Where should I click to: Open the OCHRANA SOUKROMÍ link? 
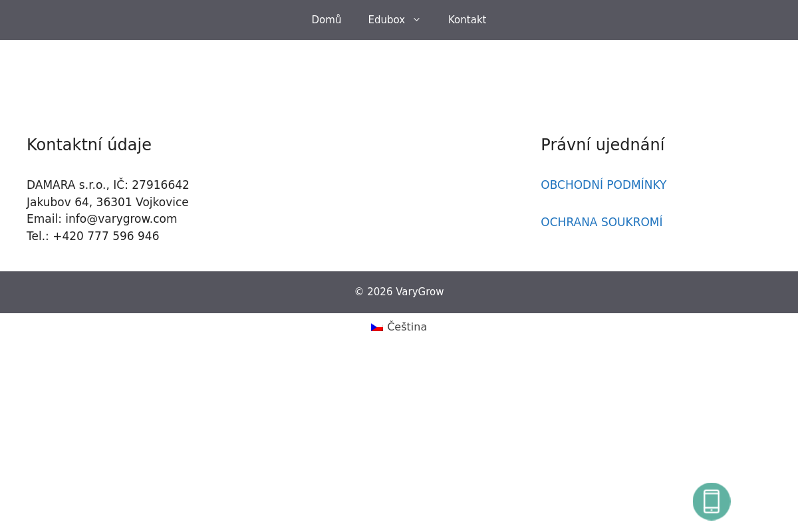point(601,222)
